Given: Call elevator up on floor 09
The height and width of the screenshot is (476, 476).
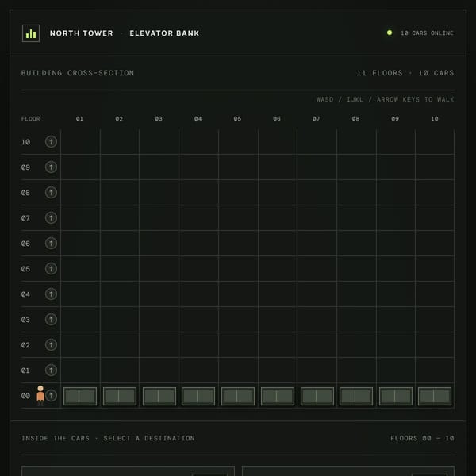Looking at the screenshot, I should pos(51,167).
